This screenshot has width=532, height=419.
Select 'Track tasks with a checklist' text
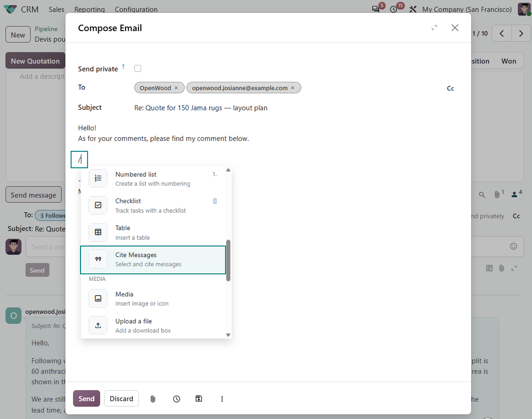click(150, 211)
